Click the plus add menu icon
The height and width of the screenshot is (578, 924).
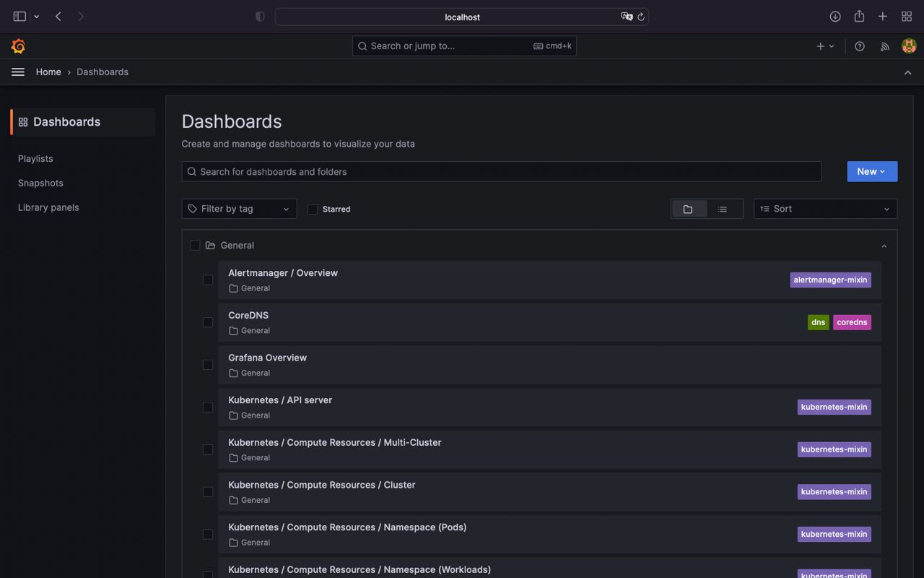[x=825, y=46]
